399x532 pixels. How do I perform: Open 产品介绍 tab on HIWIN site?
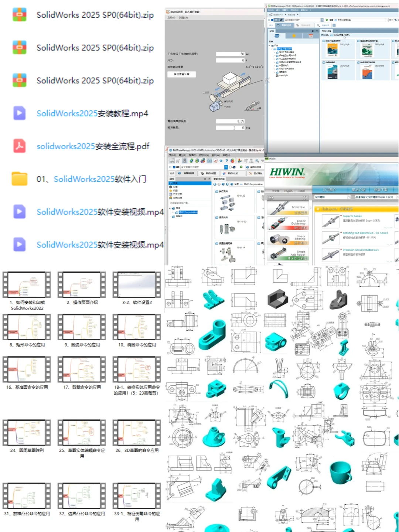[x=358, y=190]
